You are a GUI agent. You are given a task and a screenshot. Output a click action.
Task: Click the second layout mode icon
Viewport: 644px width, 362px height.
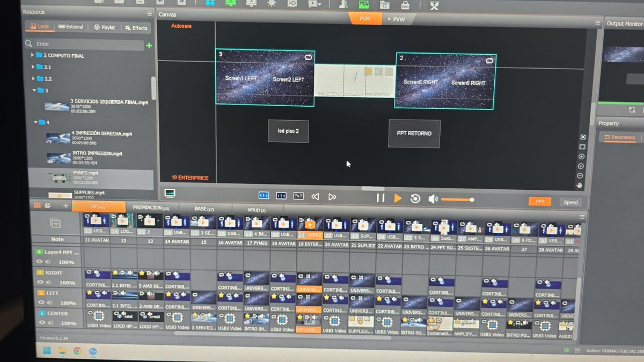281,196
